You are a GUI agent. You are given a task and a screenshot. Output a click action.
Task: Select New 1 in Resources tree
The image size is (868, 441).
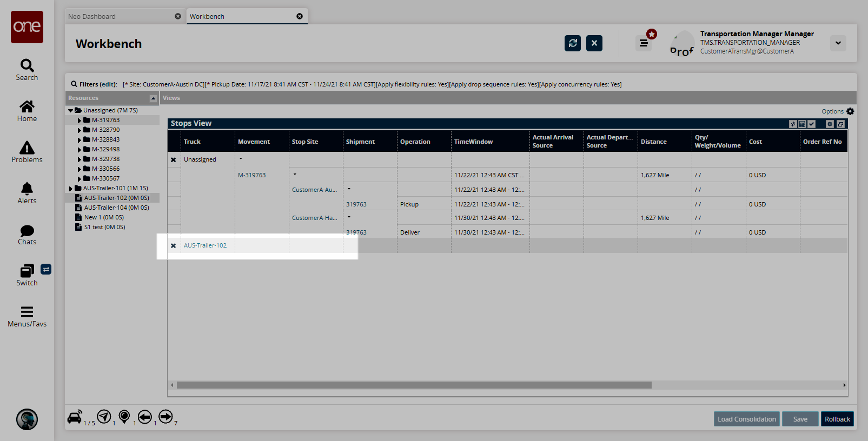coord(104,217)
